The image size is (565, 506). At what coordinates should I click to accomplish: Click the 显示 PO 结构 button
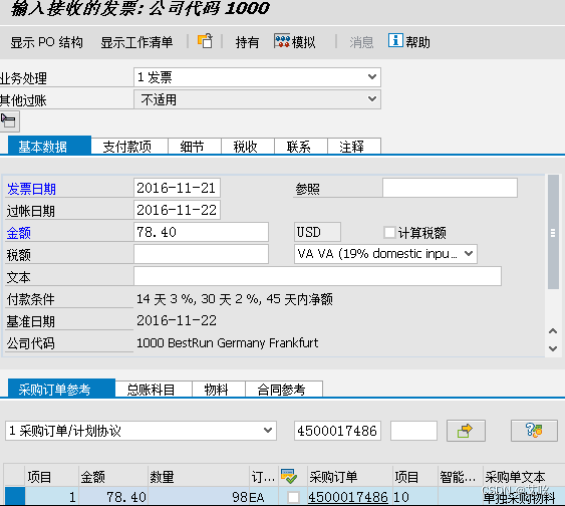[46, 42]
